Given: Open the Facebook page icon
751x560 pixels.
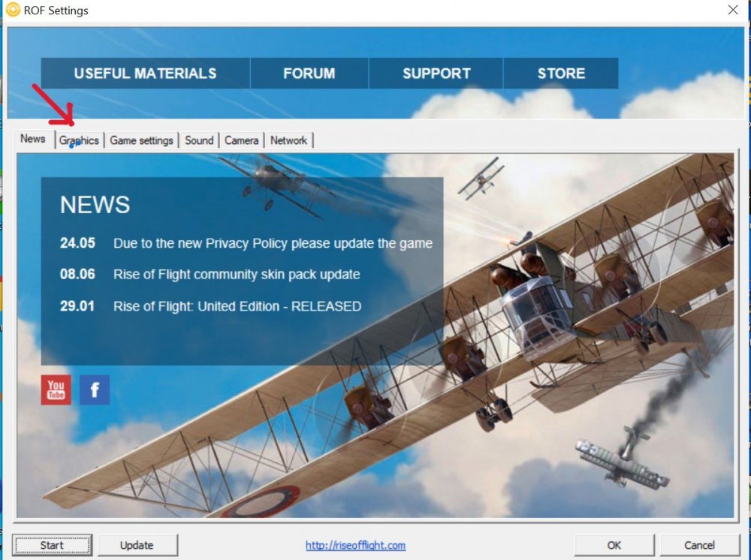Looking at the screenshot, I should point(95,390).
